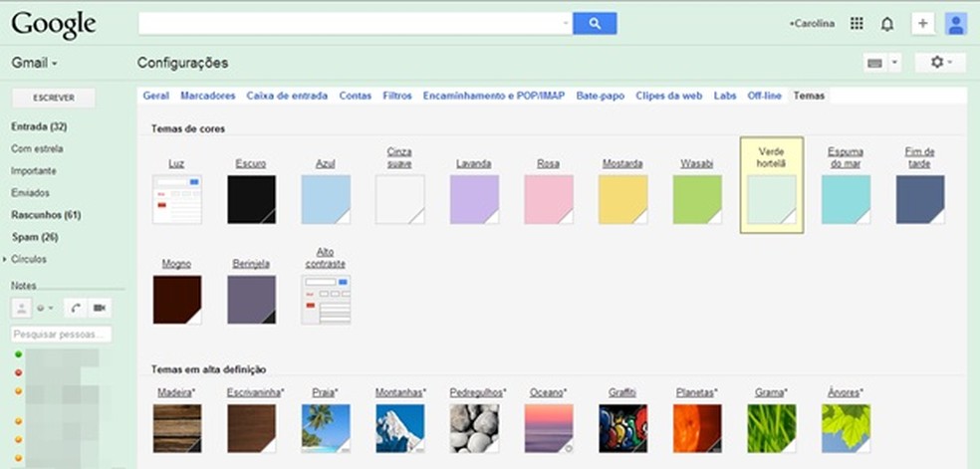980x469 pixels.
Task: Select the dark brown Mogno theme swatch
Action: 177,300
